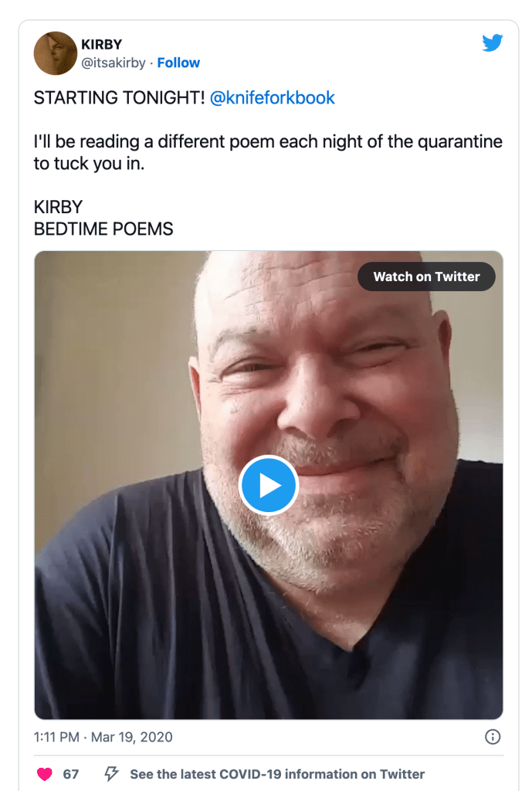Click the BEDTIME POEMS text line

click(103, 229)
